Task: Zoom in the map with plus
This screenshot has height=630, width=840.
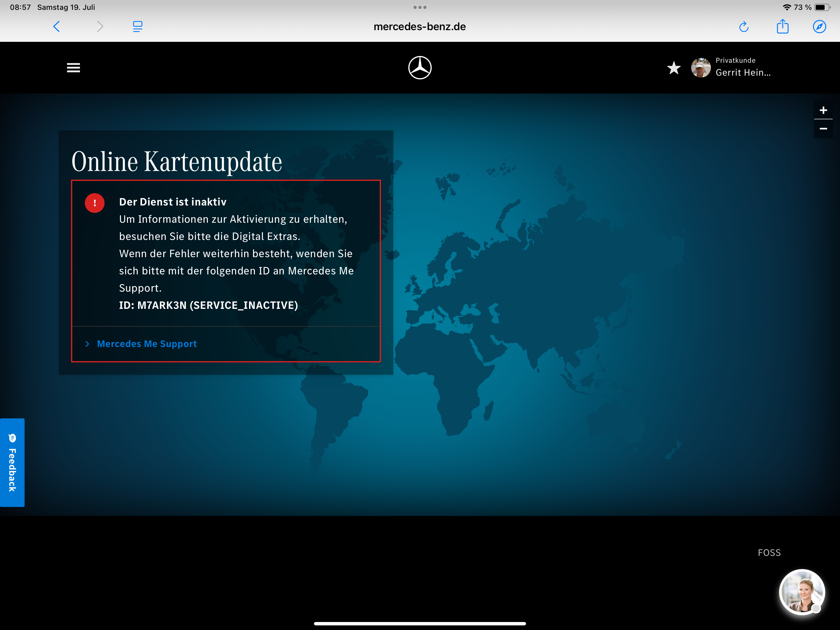Action: (x=823, y=110)
